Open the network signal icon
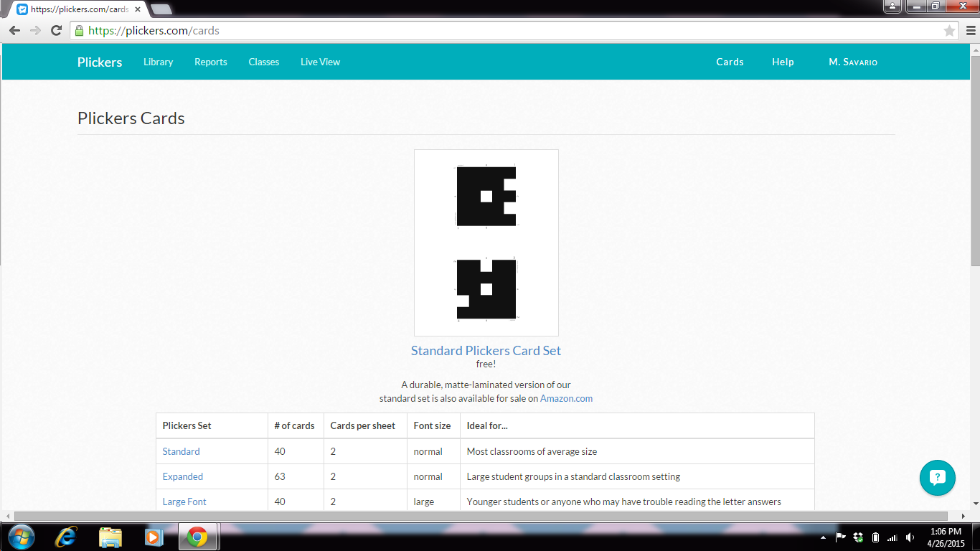Image resolution: width=980 pixels, height=551 pixels. pos(892,537)
